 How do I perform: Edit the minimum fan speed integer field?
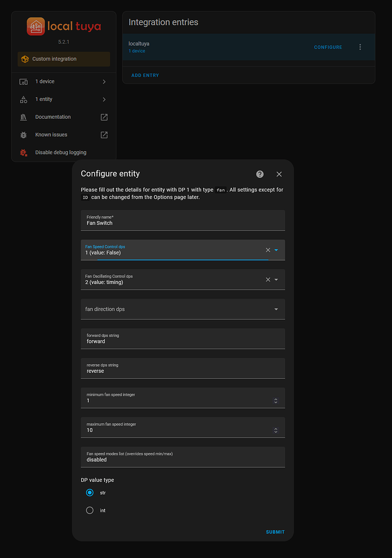coord(183,398)
